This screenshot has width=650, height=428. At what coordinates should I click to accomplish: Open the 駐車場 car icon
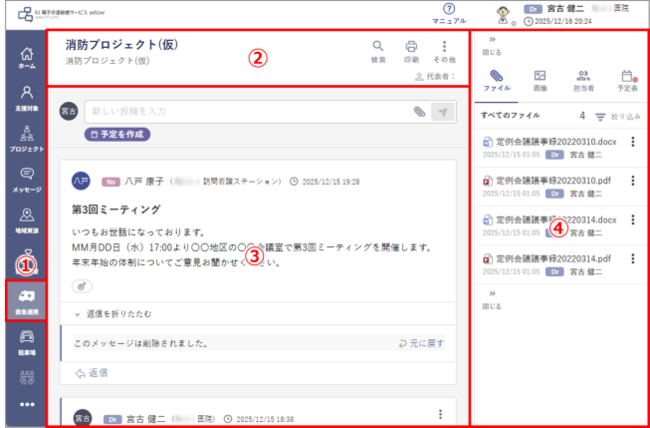tap(27, 343)
